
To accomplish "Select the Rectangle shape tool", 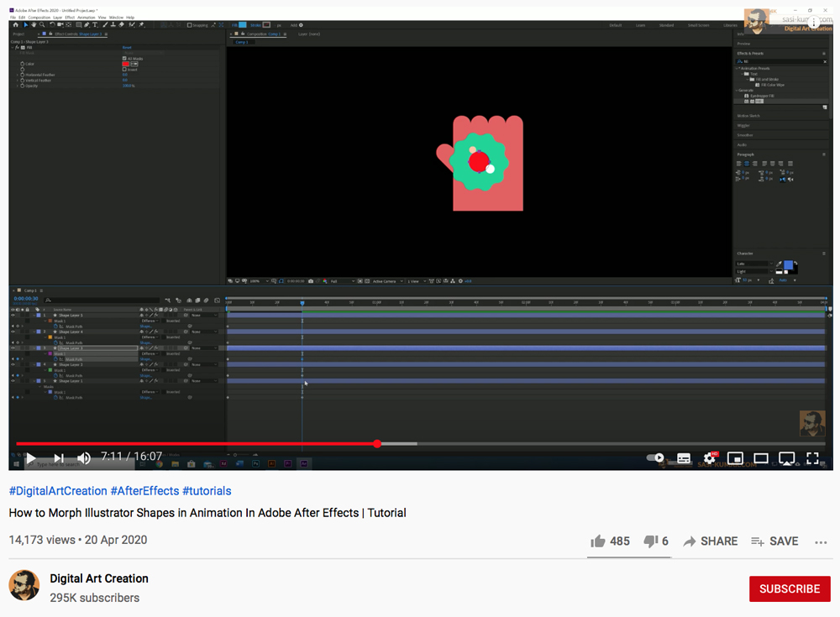I will (x=79, y=25).
